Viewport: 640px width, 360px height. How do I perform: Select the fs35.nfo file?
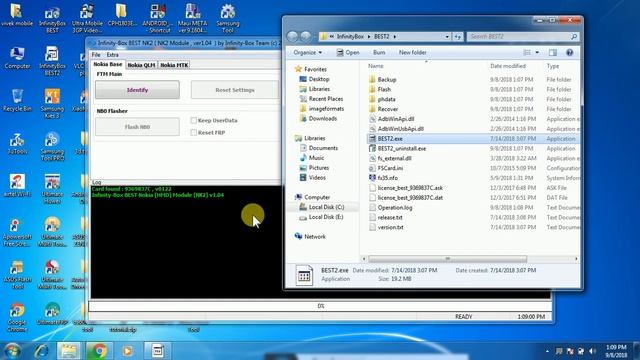(383, 178)
